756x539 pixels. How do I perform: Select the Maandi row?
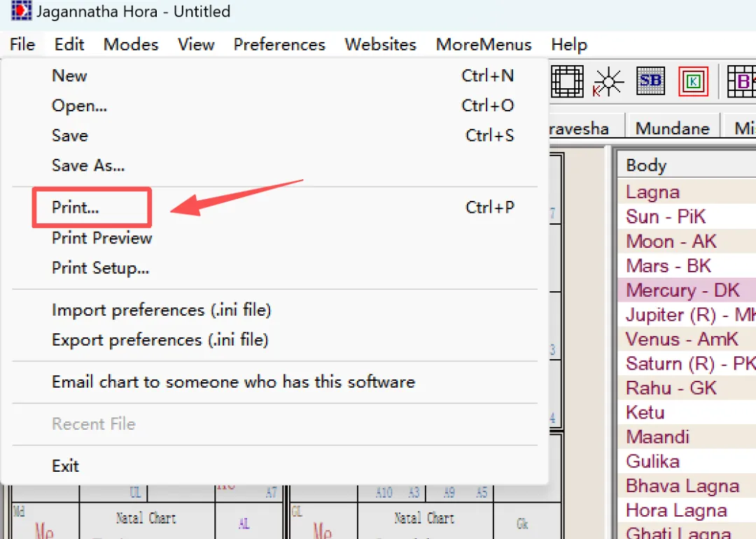(x=687, y=437)
